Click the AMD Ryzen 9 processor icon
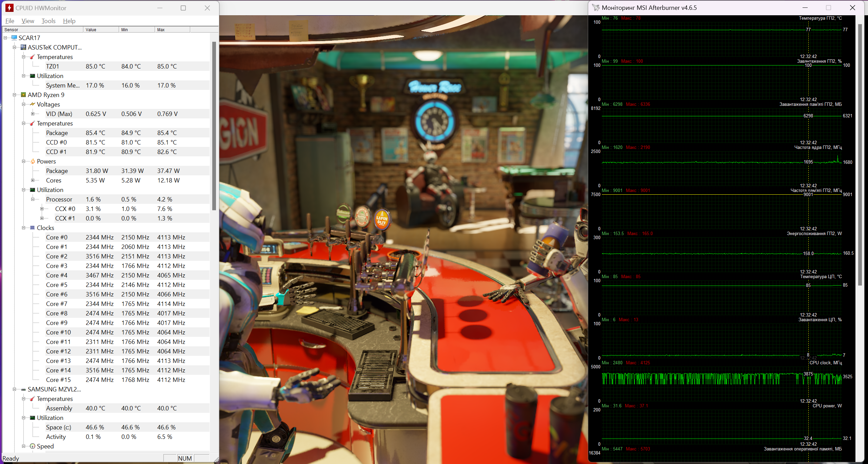Image resolution: width=868 pixels, height=464 pixels. coord(23,95)
